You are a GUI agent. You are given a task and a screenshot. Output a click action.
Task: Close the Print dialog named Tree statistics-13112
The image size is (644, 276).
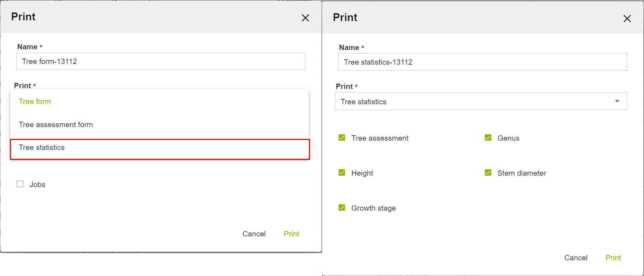pyautogui.click(x=627, y=19)
